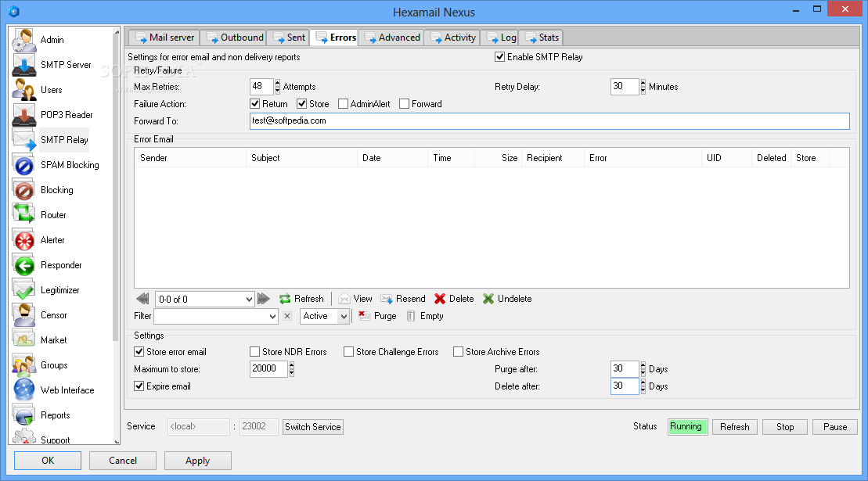Toggle Store error email checkbox
The height and width of the screenshot is (481, 868).
point(139,352)
